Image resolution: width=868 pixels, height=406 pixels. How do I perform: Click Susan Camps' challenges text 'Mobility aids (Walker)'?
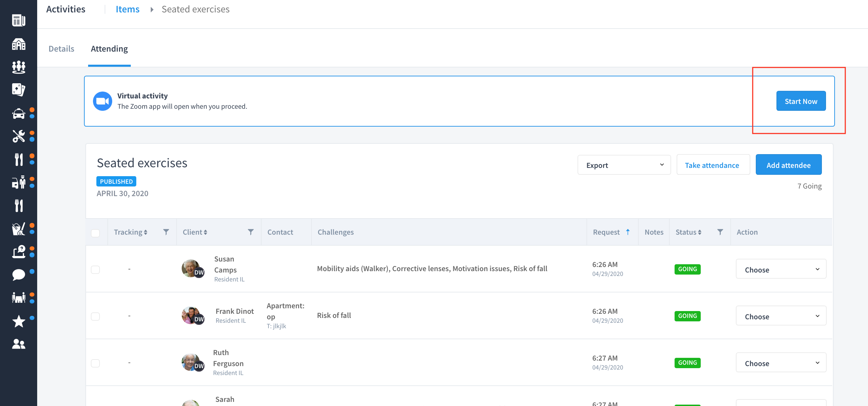point(353,268)
